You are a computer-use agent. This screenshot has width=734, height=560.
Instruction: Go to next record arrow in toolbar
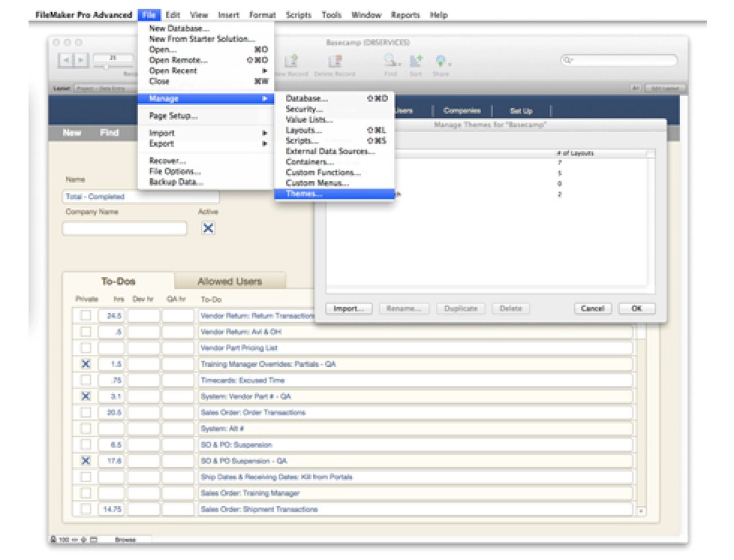tap(81, 60)
